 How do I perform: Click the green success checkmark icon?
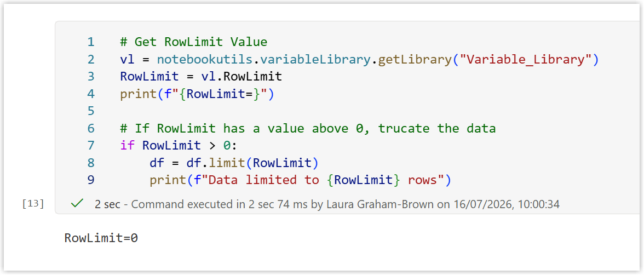point(77,203)
